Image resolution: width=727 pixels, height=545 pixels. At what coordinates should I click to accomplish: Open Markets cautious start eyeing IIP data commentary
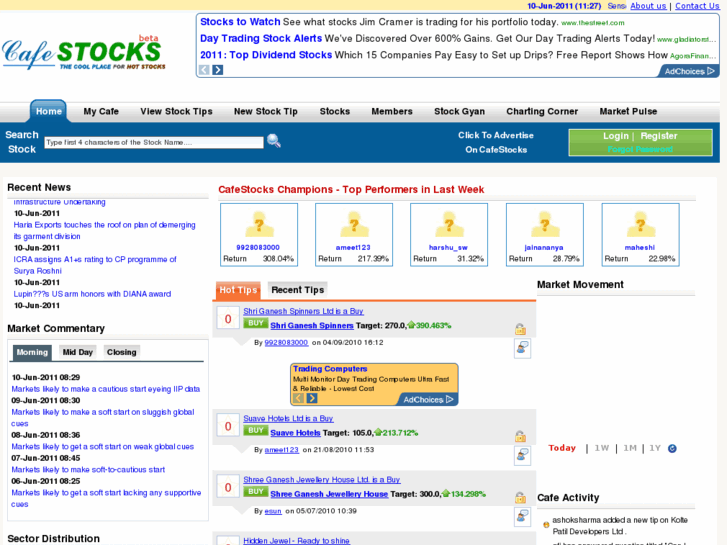tap(106, 389)
